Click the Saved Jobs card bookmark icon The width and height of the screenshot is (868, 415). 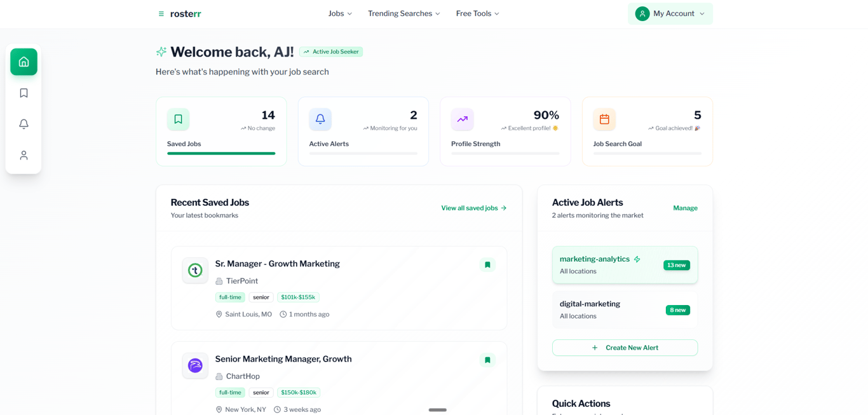pos(178,119)
